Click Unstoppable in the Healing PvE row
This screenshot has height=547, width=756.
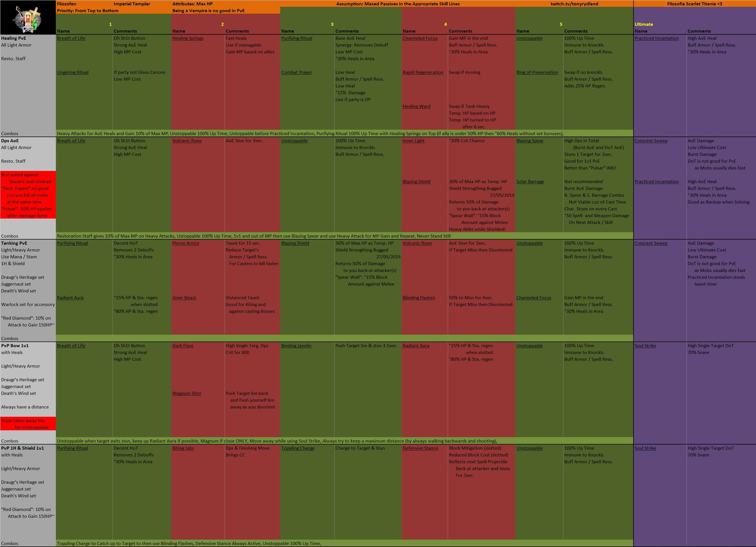pos(530,38)
